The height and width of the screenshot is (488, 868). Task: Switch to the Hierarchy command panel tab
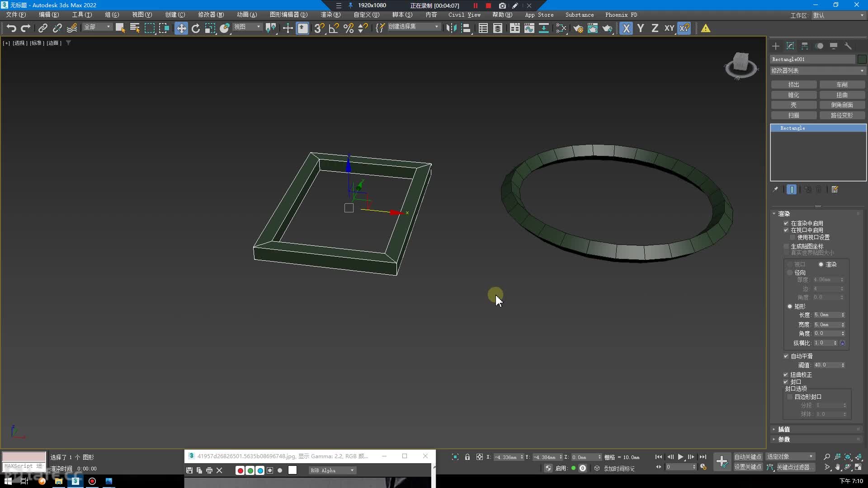click(805, 46)
